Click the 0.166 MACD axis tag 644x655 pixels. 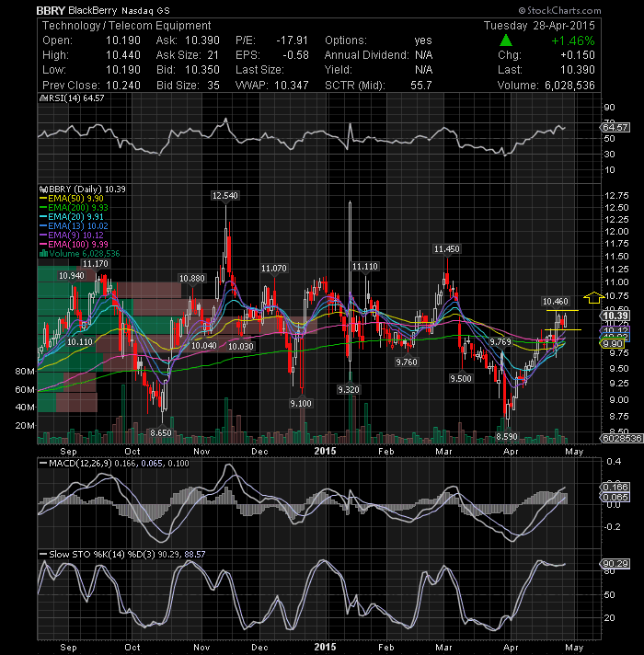pos(615,487)
